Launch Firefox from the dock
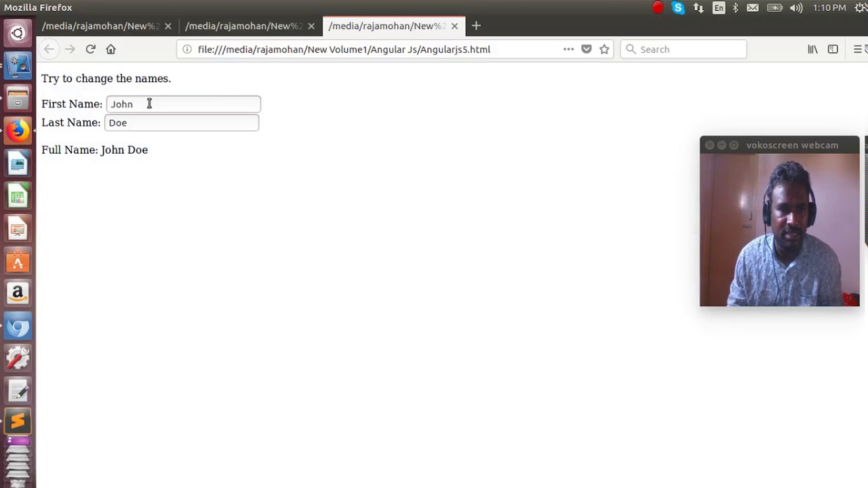868x488 pixels. point(18,131)
